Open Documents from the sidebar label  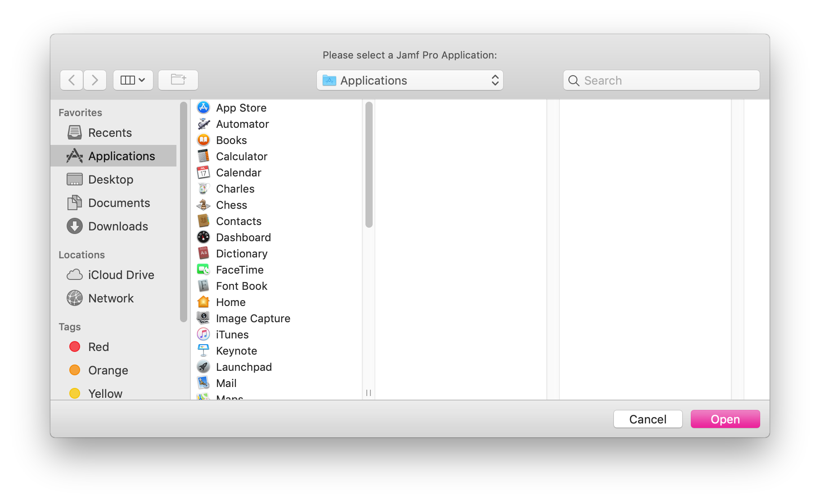click(x=119, y=202)
